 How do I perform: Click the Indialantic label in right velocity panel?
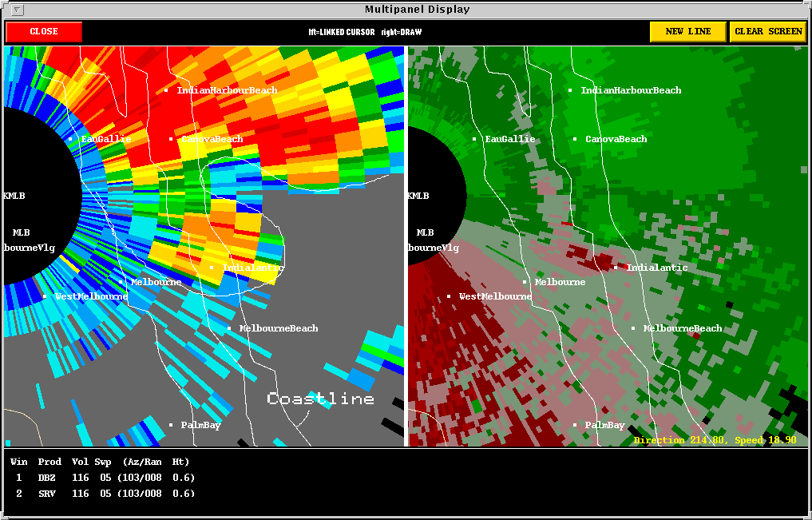[656, 268]
